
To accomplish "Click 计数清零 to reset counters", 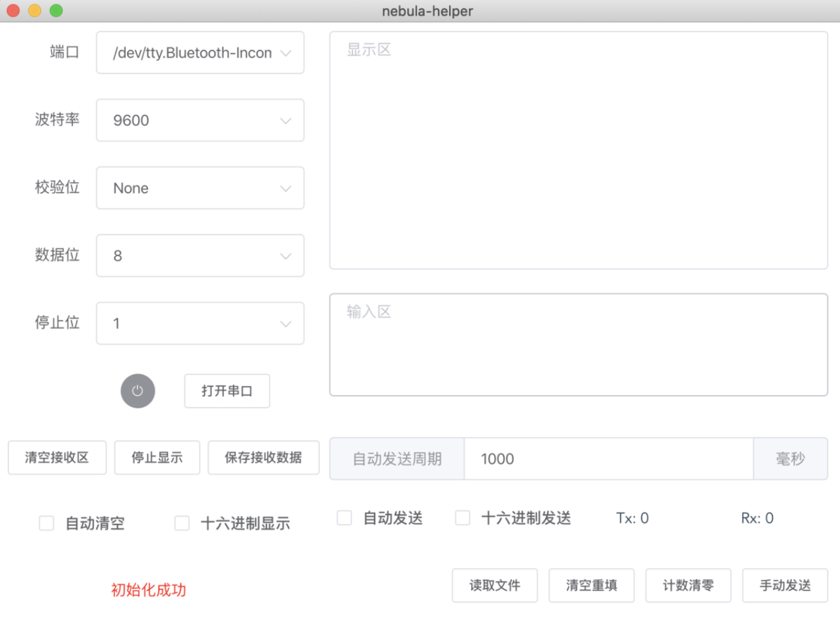I will coord(688,585).
